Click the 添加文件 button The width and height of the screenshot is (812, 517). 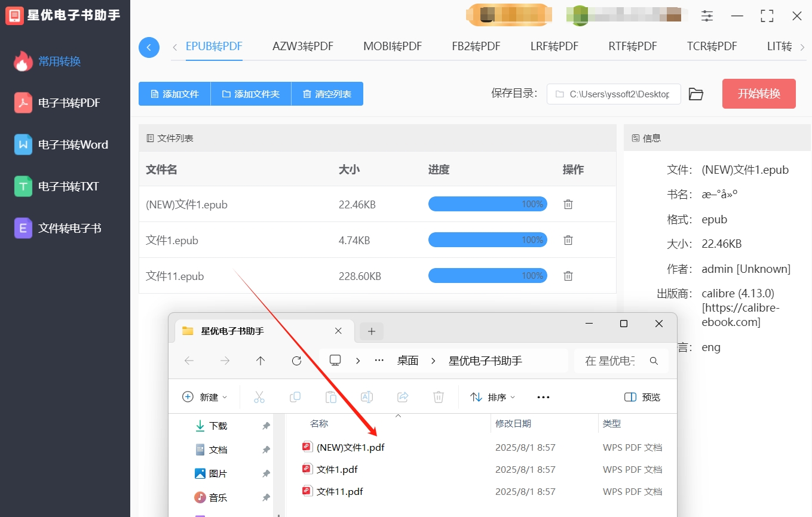(x=174, y=94)
